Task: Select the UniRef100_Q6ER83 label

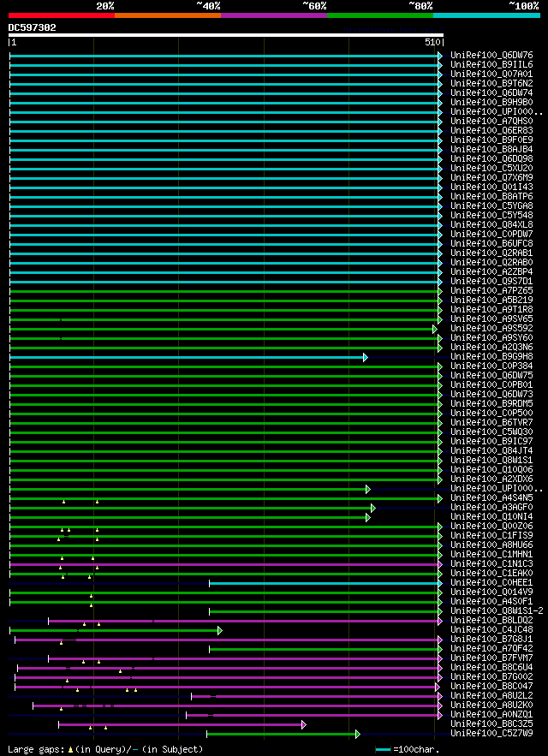Action: tap(491, 131)
